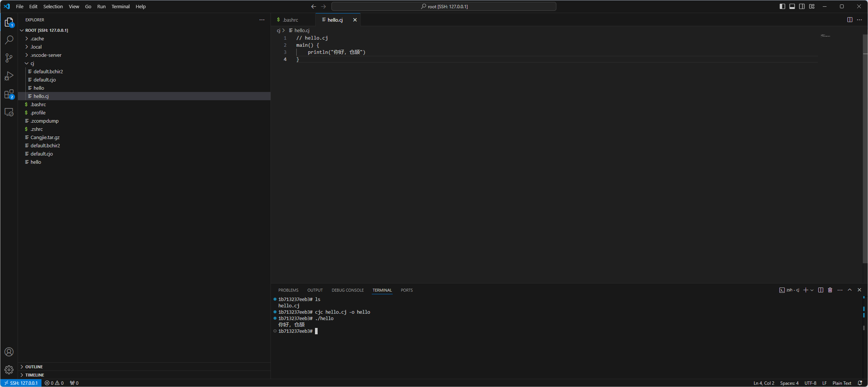This screenshot has height=387, width=868.
Task: Expand the .vscode-server folder
Action: click(x=144, y=55)
